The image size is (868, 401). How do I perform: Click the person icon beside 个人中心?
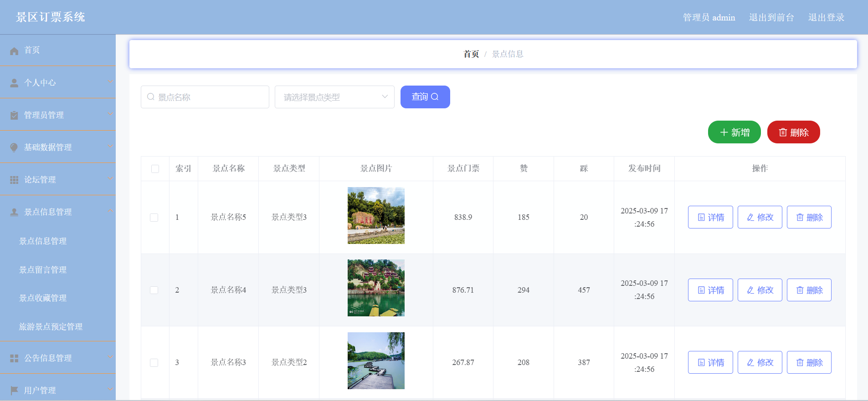14,83
